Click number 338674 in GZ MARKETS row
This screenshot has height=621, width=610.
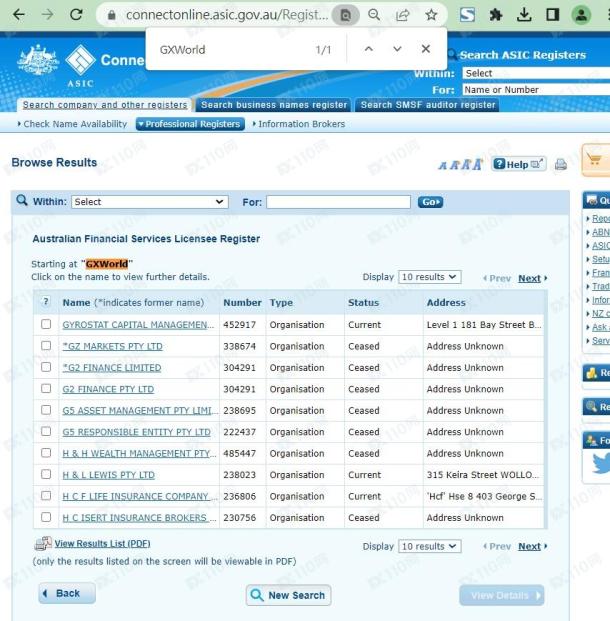click(239, 346)
